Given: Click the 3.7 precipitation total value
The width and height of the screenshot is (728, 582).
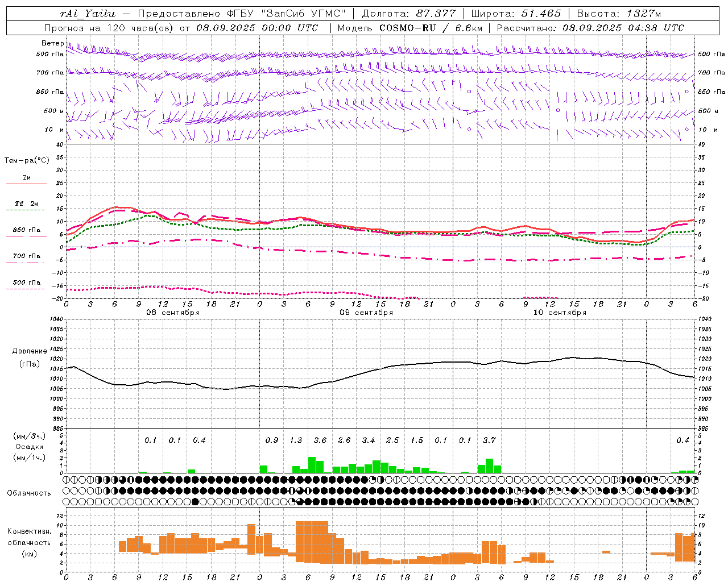Looking at the screenshot, I should click(x=489, y=440).
